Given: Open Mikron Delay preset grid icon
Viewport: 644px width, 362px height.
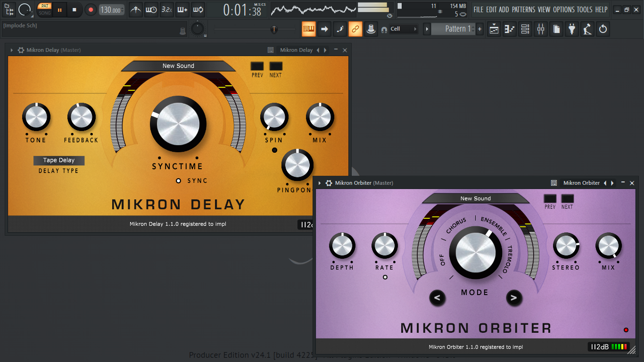Looking at the screenshot, I should (270, 50).
